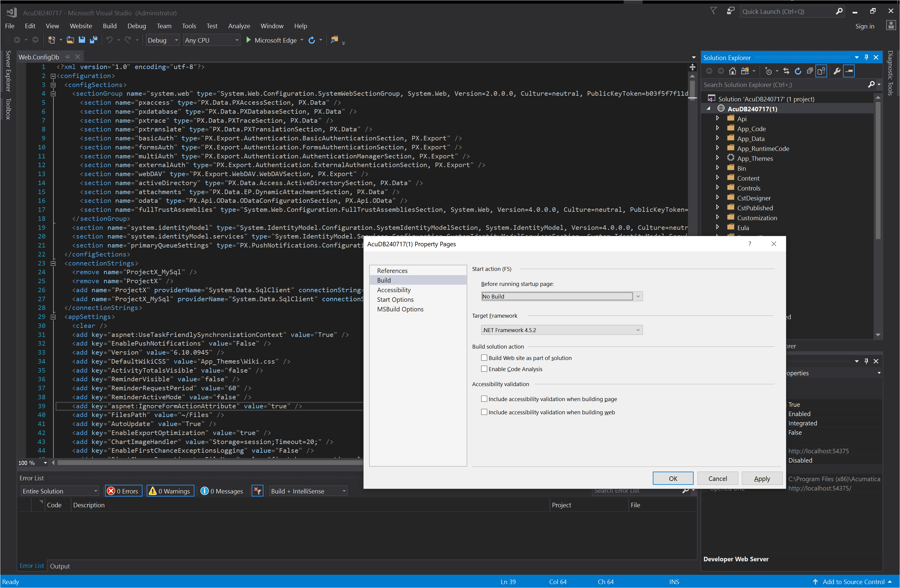Click the Quick Launch search magnifier icon
900x588 pixels.
point(839,12)
